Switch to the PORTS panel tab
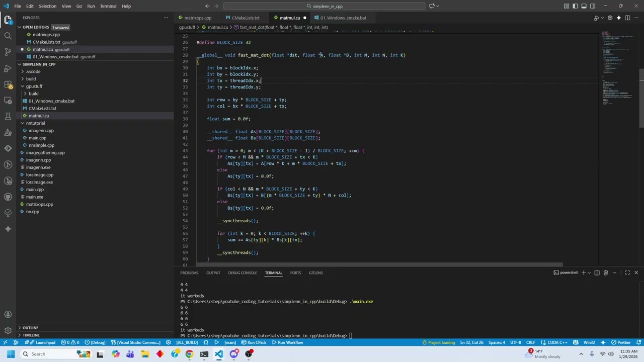This screenshot has height=362, width=644. [x=295, y=273]
